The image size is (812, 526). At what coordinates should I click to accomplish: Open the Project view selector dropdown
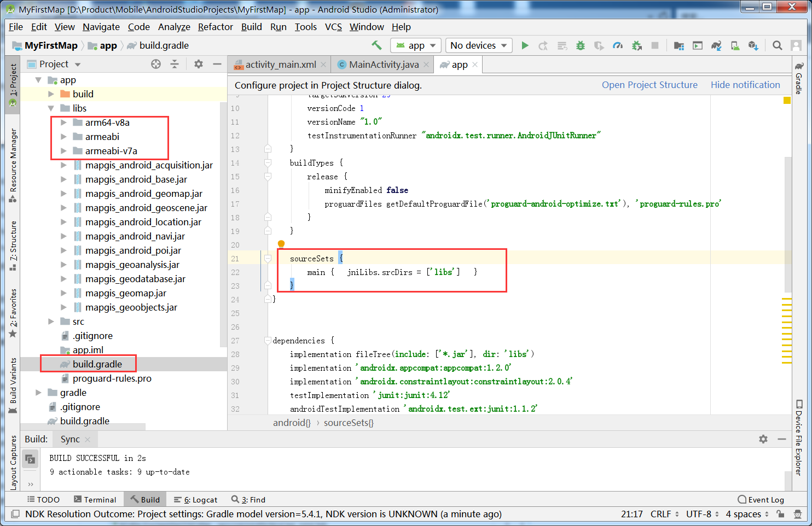54,64
